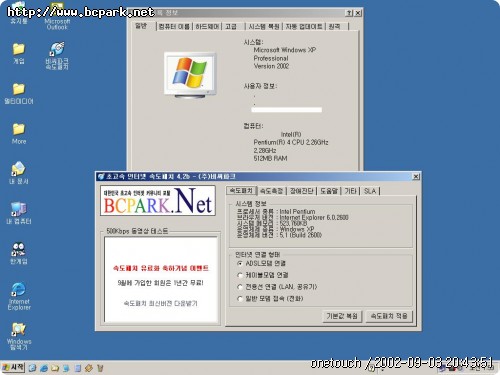The image size is (500, 375).
Task: Open the More folder on desktop
Action: pos(19,134)
